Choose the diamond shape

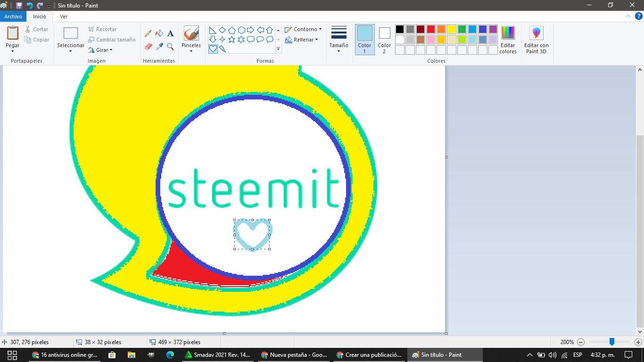tap(222, 30)
